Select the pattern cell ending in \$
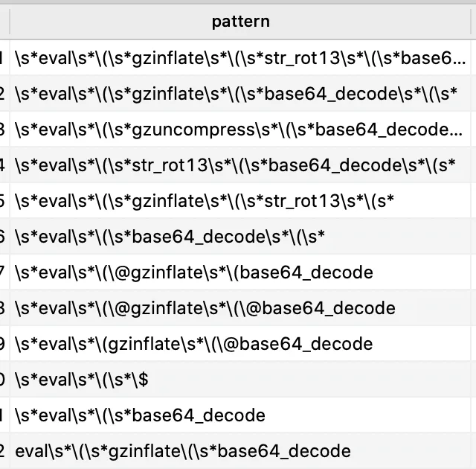The width and height of the screenshot is (476, 469). tap(82, 380)
